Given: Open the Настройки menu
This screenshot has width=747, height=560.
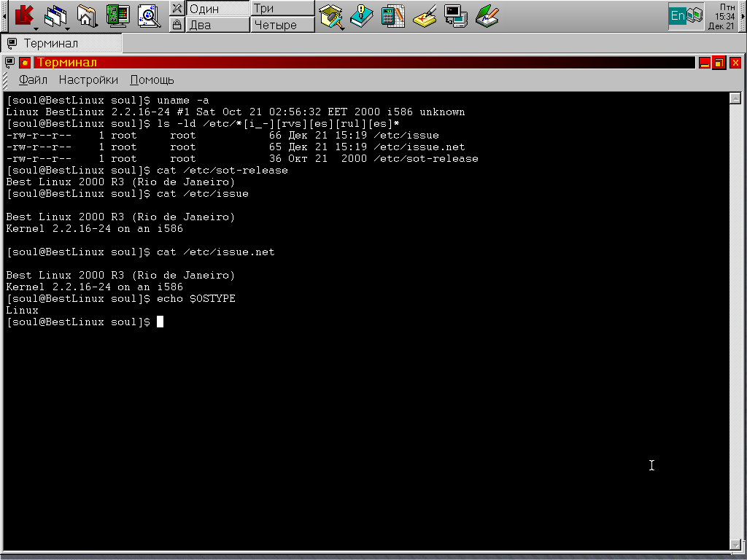Looking at the screenshot, I should coord(88,80).
